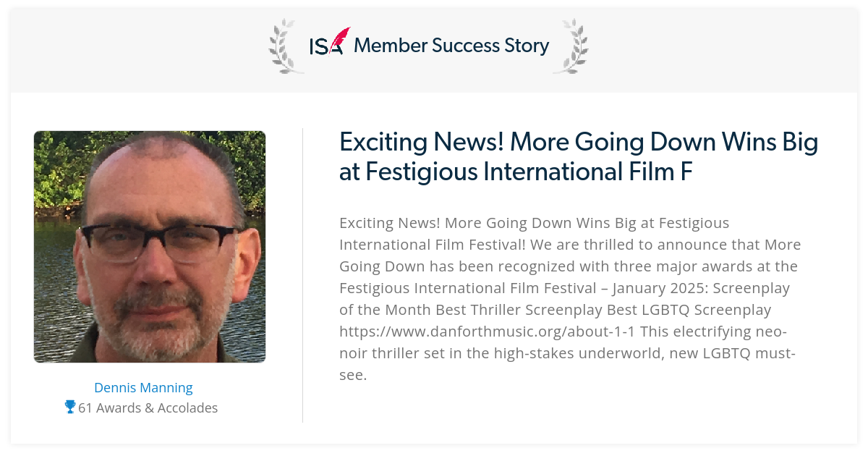868x456 pixels.
Task: Click 'Festigious International Film F' headline line
Action: coord(516,172)
